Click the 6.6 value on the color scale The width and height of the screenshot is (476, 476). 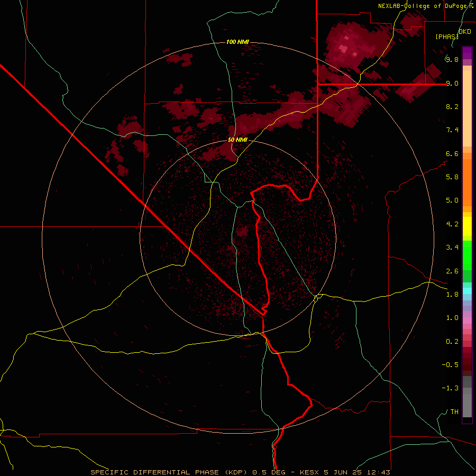tap(452, 153)
